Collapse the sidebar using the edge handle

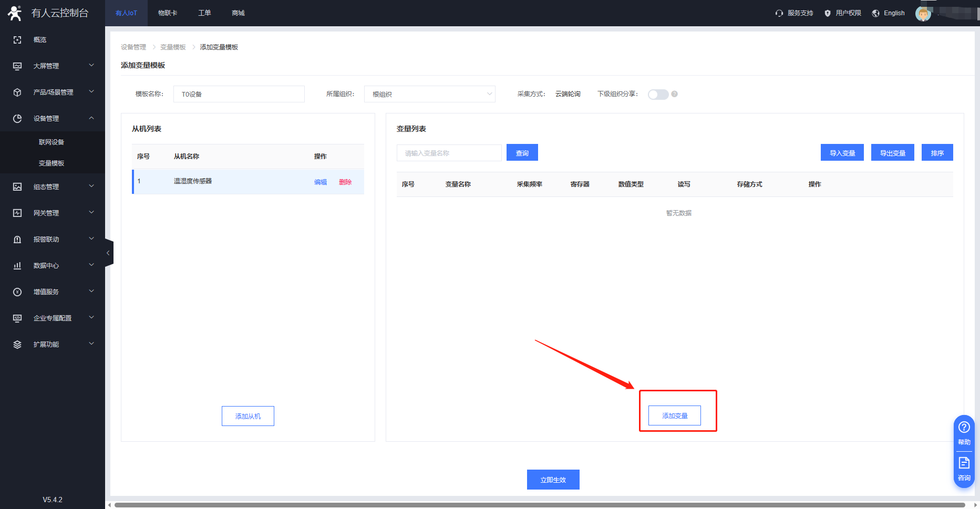pyautogui.click(x=109, y=253)
